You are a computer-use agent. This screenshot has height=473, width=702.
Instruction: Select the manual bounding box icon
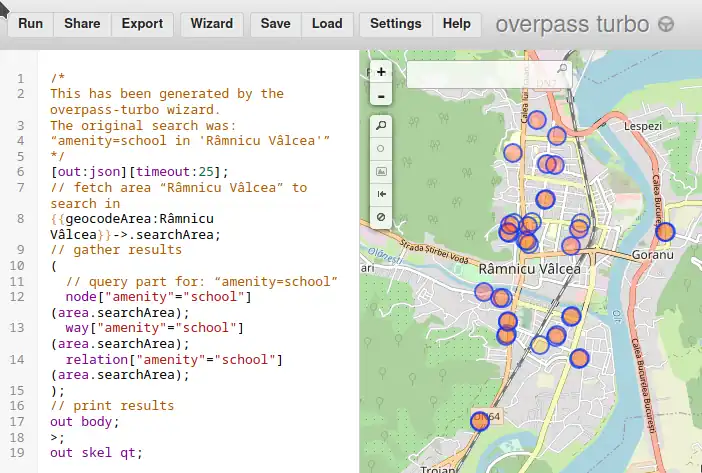pyautogui.click(x=380, y=171)
